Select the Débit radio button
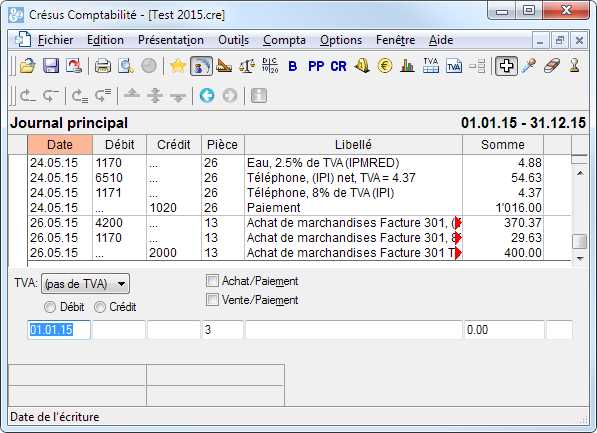This screenshot has height=433, width=597. 50,307
